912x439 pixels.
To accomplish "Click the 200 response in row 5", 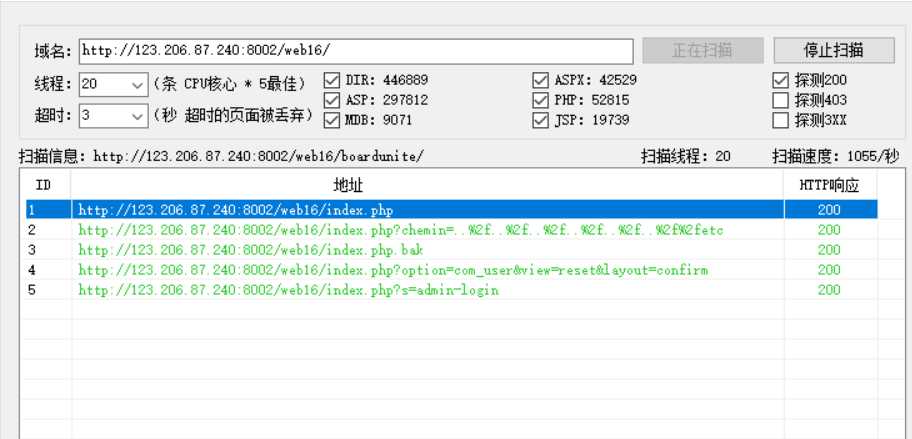I will 829,290.
